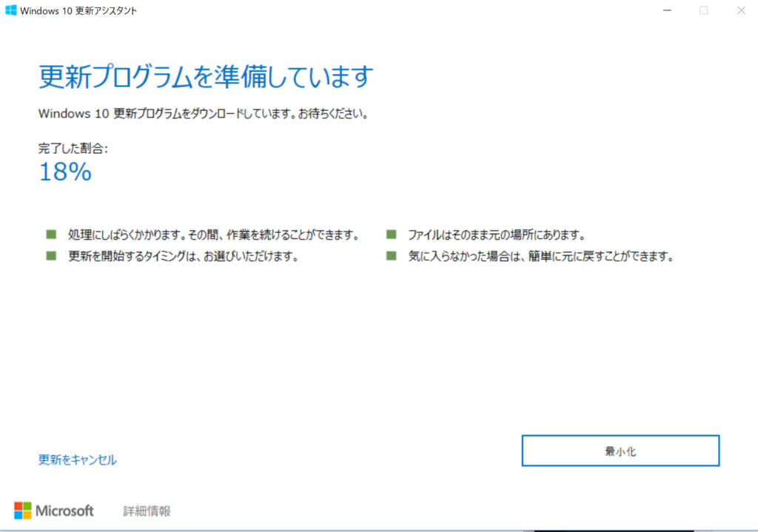This screenshot has height=532, width=758.
Task: Click the disabled maximize button
Action: point(704,10)
